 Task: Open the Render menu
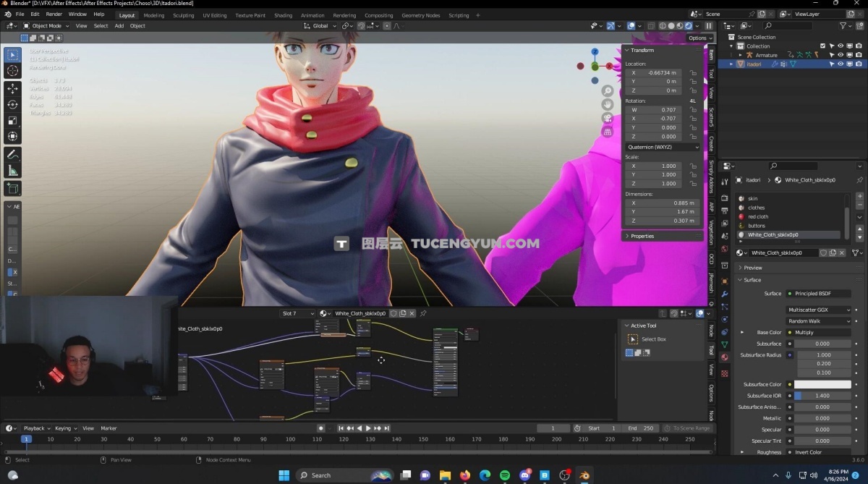click(54, 14)
